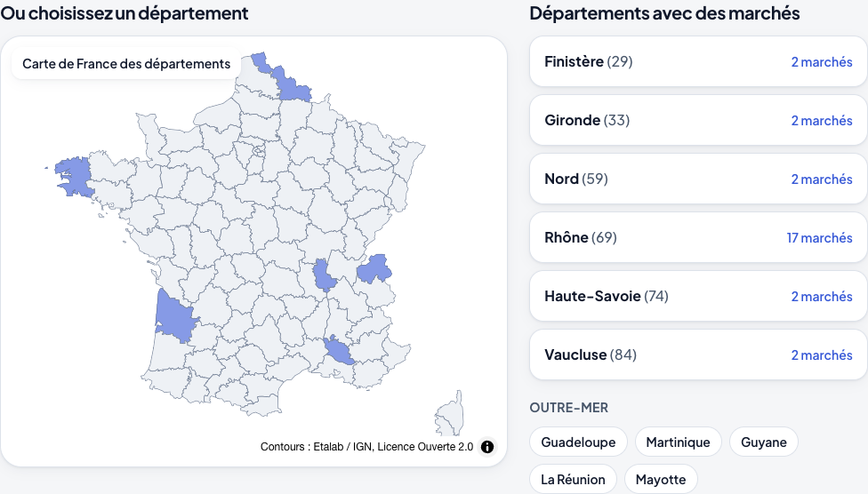Click the 'Carte de France des départements' label

pyautogui.click(x=126, y=64)
